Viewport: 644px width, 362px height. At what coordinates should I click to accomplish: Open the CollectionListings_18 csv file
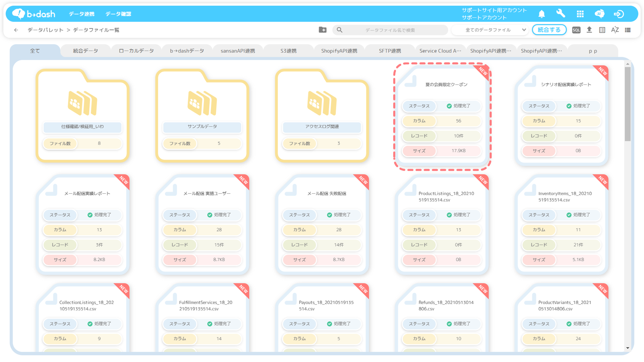point(82,317)
